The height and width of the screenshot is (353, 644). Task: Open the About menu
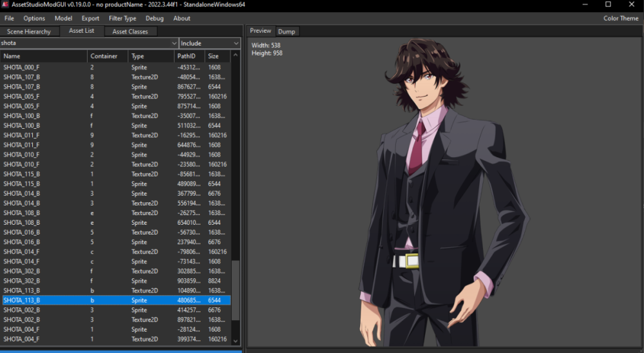[182, 18]
